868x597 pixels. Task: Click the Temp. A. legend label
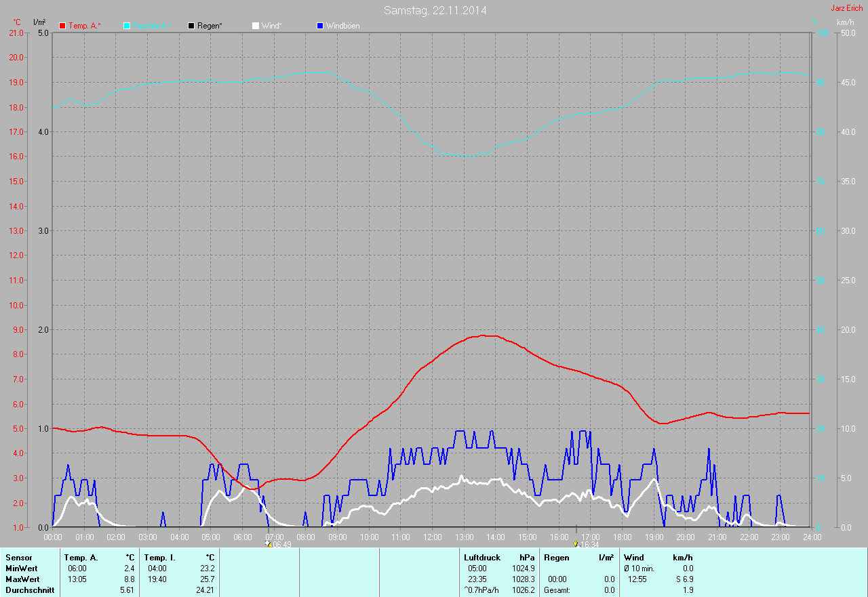pos(85,26)
